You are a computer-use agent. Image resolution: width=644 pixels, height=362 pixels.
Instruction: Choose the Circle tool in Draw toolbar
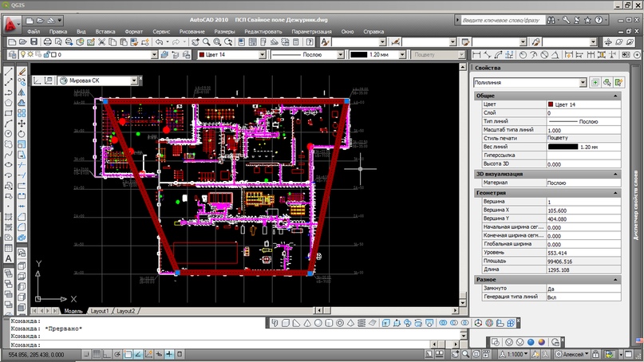click(x=8, y=134)
